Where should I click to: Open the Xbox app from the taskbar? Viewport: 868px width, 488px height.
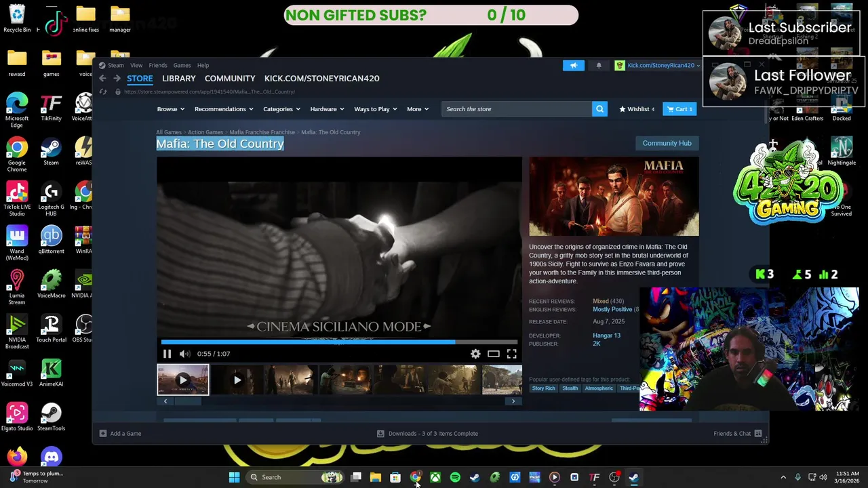(435, 477)
